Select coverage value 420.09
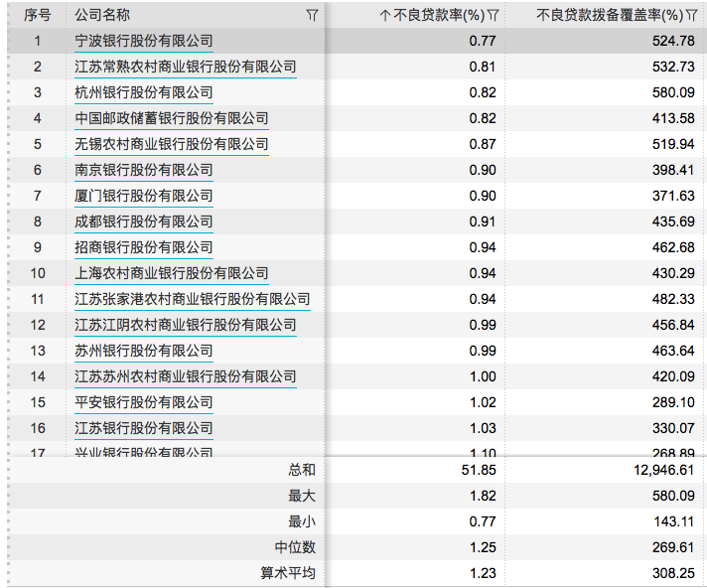This screenshot has width=707, height=588. 673,376
